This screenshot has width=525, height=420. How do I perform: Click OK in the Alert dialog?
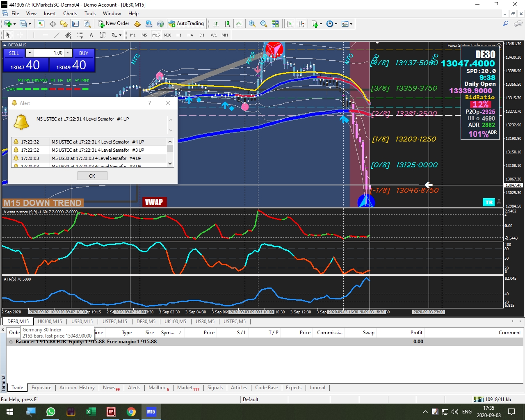click(92, 176)
